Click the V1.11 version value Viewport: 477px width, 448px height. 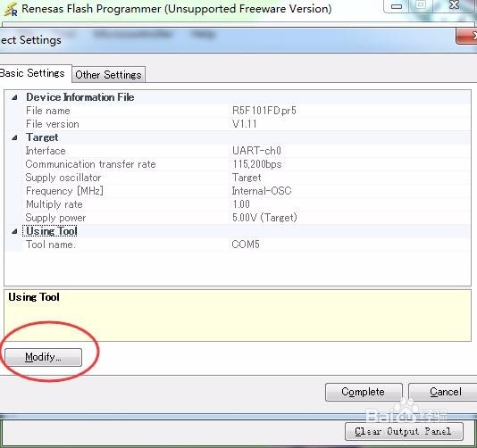(x=244, y=124)
